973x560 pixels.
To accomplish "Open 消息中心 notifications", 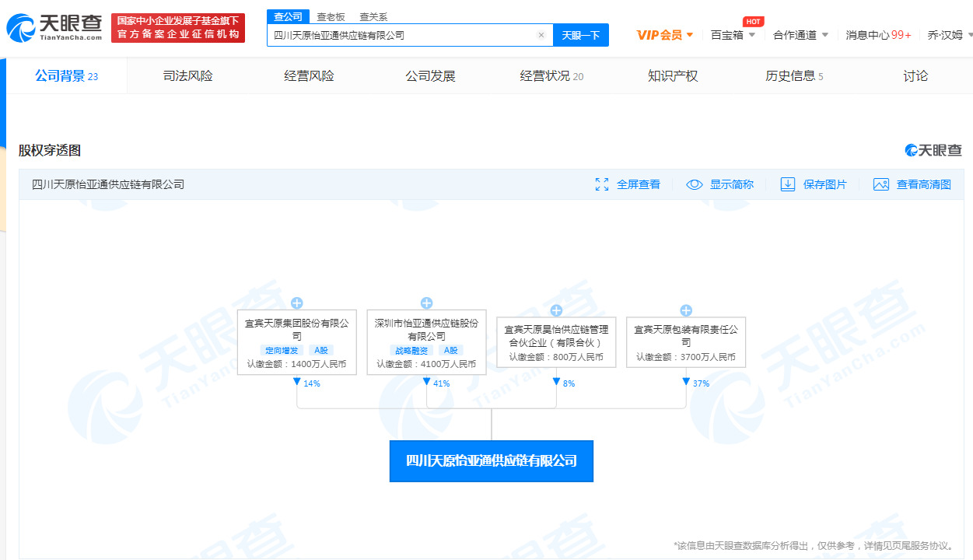I will point(878,35).
